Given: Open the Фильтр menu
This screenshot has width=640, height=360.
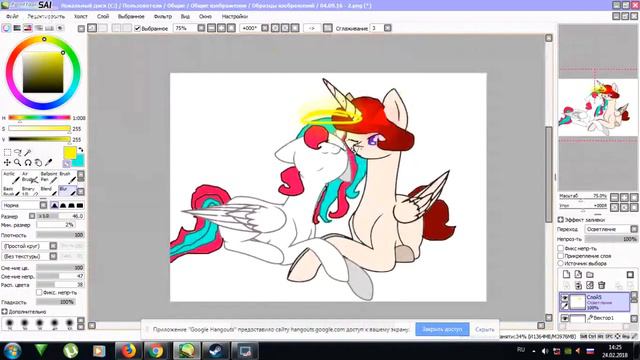Looking at the screenshot, I should click(x=163, y=16).
